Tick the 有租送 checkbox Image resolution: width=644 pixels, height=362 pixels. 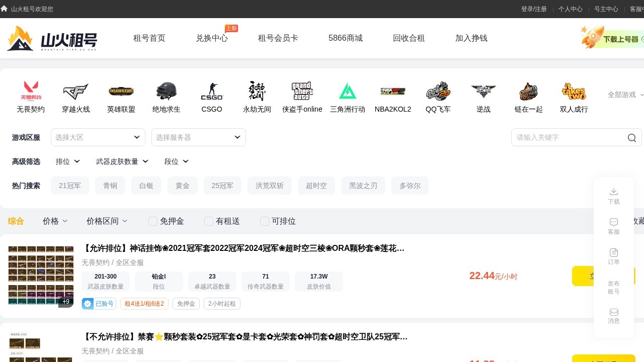pyautogui.click(x=209, y=221)
